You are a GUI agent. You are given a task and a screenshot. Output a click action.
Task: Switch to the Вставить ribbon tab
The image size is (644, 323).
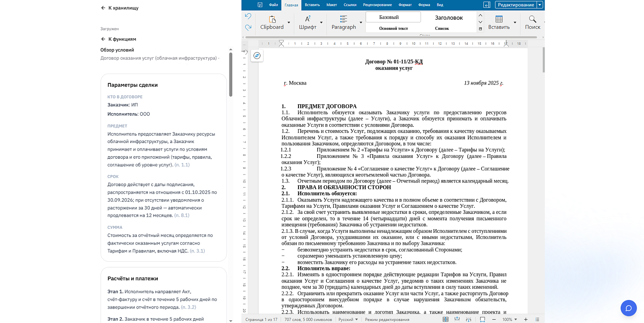coord(312,5)
